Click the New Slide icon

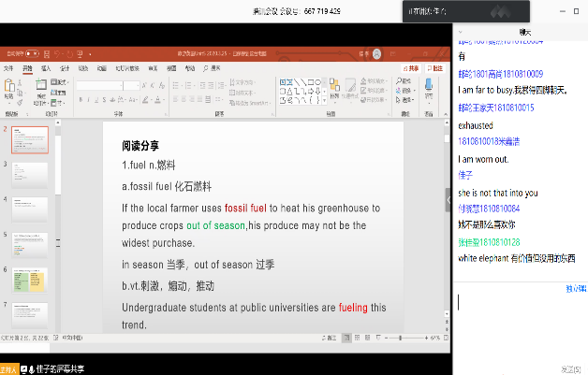[40, 91]
